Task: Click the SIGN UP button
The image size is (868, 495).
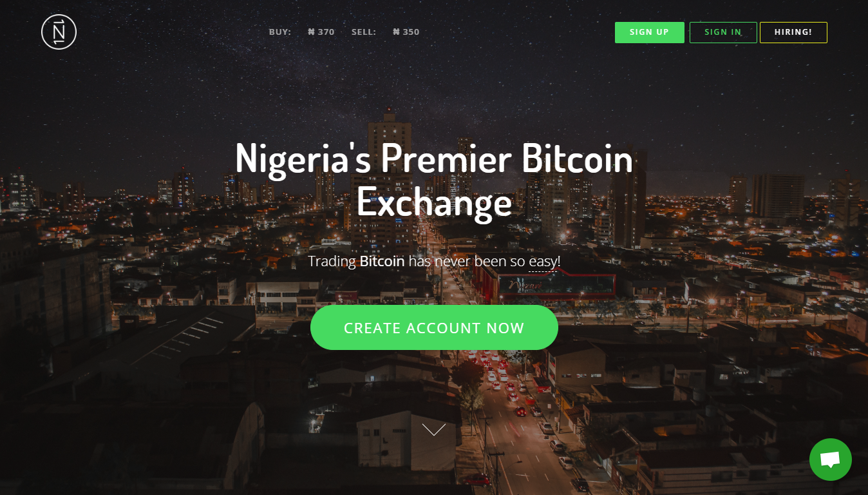Action: pyautogui.click(x=649, y=32)
